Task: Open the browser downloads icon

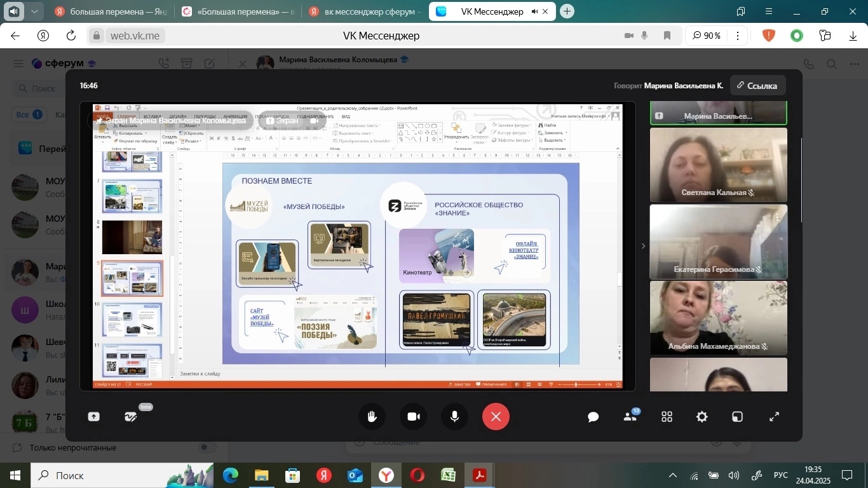Action: (853, 36)
